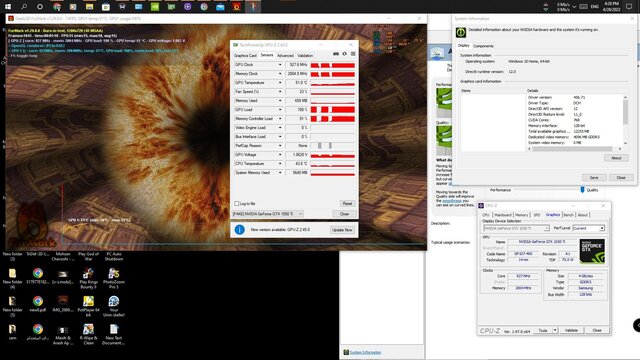Click the Close button in GPU-Z
The width and height of the screenshot is (640, 360).
point(344,214)
